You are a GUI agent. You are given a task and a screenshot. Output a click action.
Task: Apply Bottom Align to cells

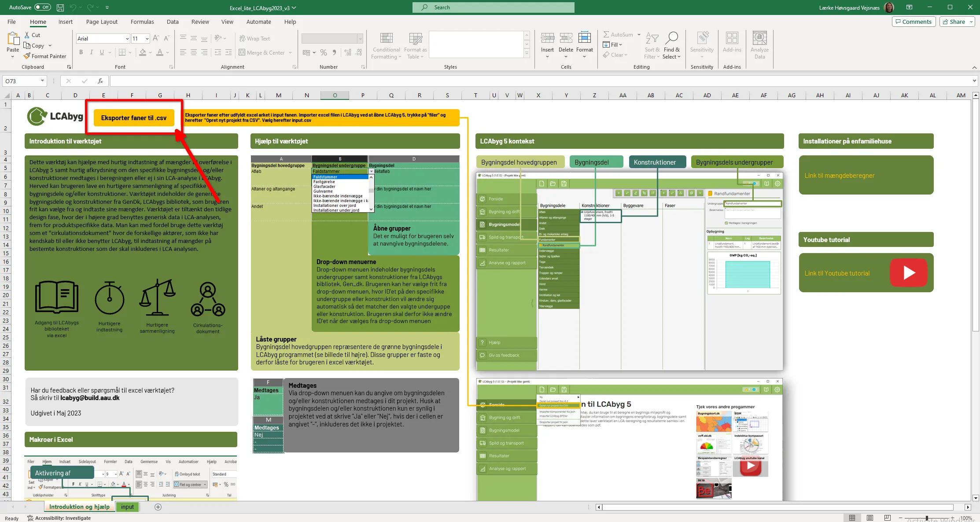(x=204, y=38)
